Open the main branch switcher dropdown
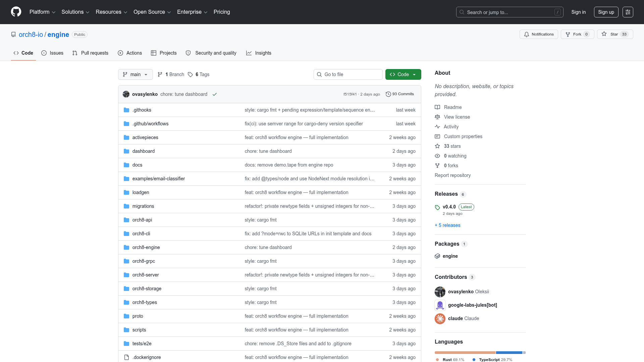The image size is (644, 362). tap(136, 74)
